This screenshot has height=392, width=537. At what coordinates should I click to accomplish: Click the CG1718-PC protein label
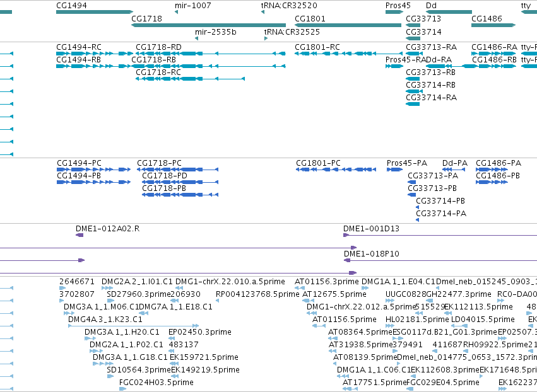coord(159,163)
